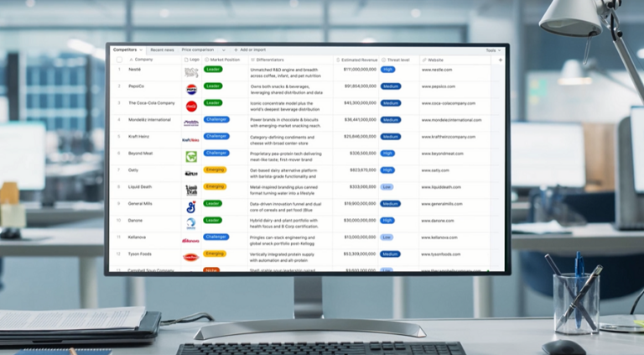This screenshot has width=644, height=355.
Task: Open Kellanova's Low threat level selector
Action: [x=386, y=238]
